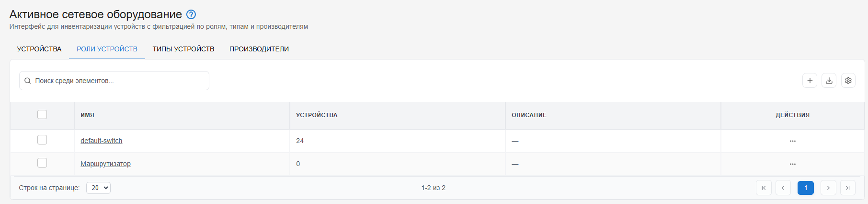The image size is (868, 204).
Task: Open the Производители tab
Action: 259,49
